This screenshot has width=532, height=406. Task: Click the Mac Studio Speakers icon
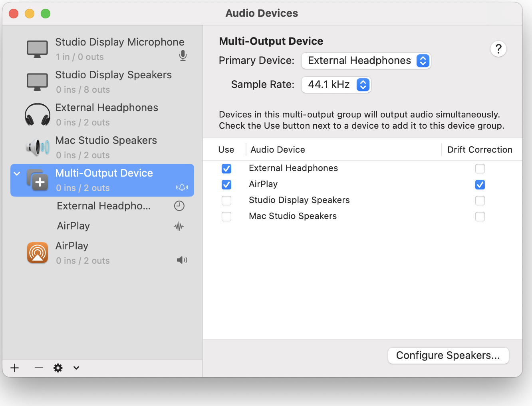(38, 147)
